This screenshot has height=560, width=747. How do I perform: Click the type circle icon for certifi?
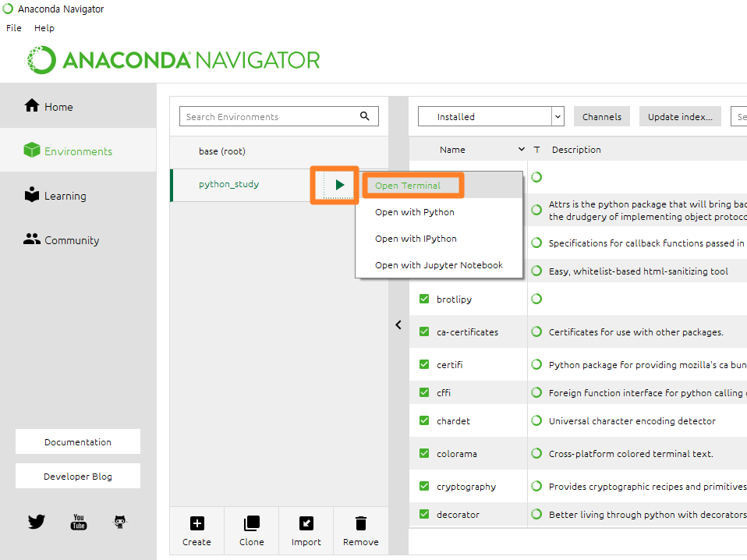click(536, 364)
